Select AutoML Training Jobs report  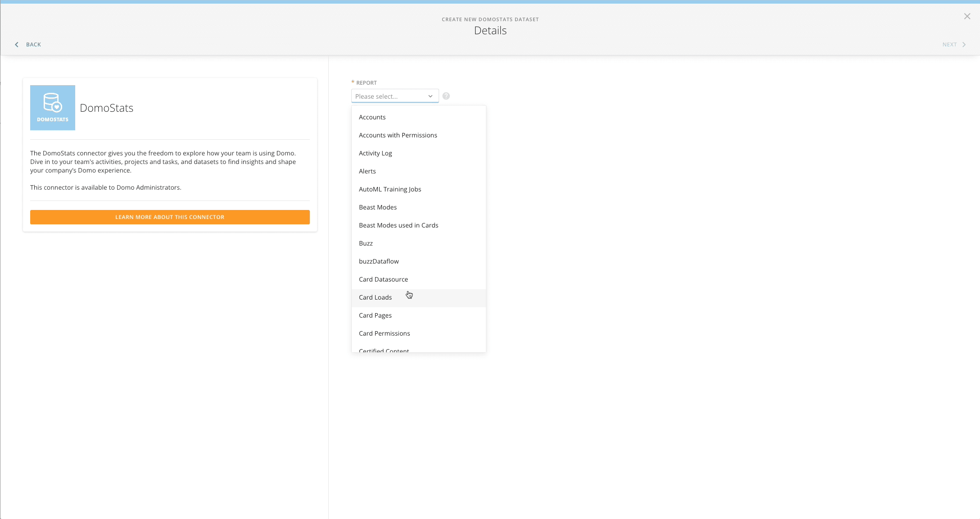pos(390,189)
